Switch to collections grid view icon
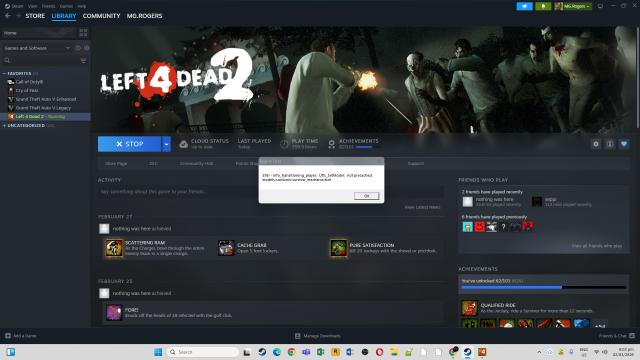The height and width of the screenshot is (360, 640). coord(83,33)
